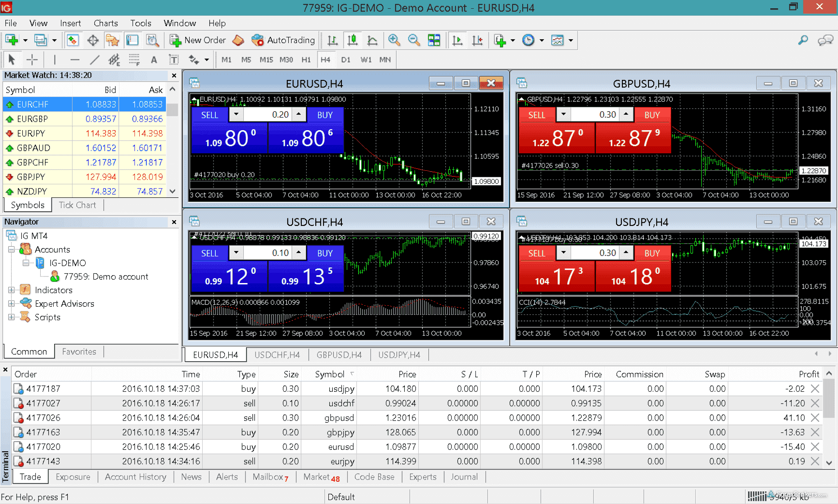Switch timeframe to D1

tap(345, 59)
